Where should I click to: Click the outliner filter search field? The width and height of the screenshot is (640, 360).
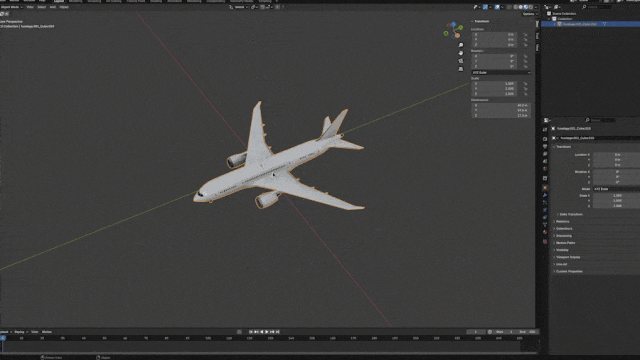pyautogui.click(x=598, y=7)
